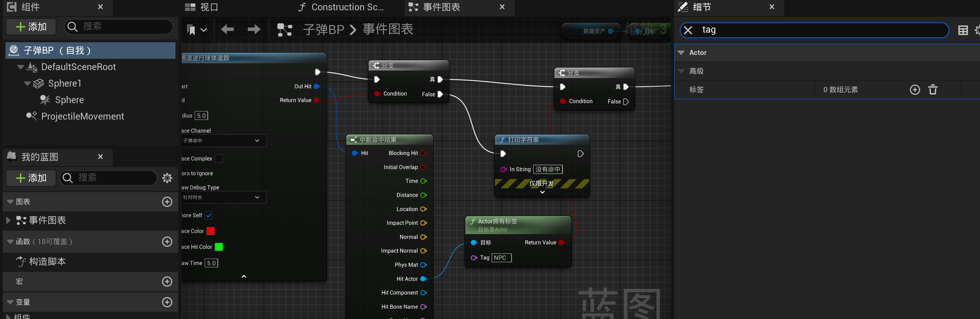Image resolution: width=980 pixels, height=319 pixels.
Task: Edit the Tag NPC field
Action: 502,258
